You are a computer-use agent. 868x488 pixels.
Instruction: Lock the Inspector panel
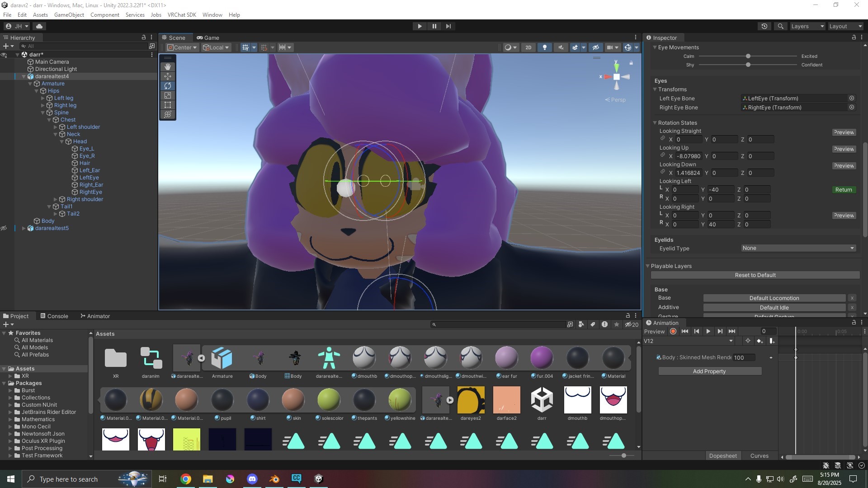tap(854, 38)
